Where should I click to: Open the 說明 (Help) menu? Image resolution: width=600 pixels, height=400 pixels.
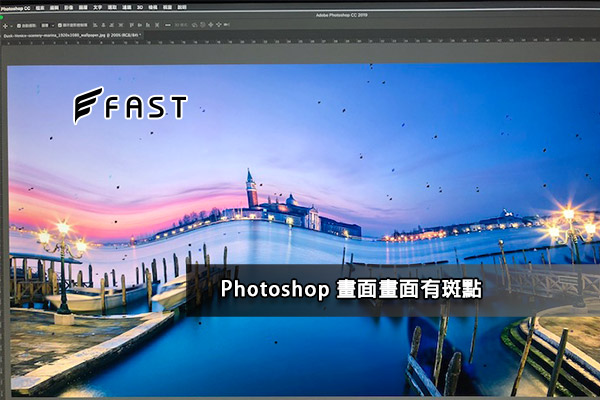click(182, 7)
